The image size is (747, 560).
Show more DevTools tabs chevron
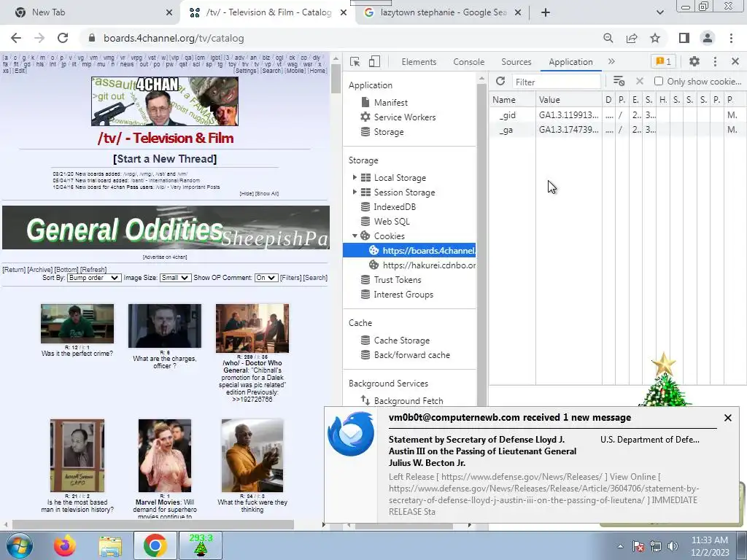coord(611,61)
